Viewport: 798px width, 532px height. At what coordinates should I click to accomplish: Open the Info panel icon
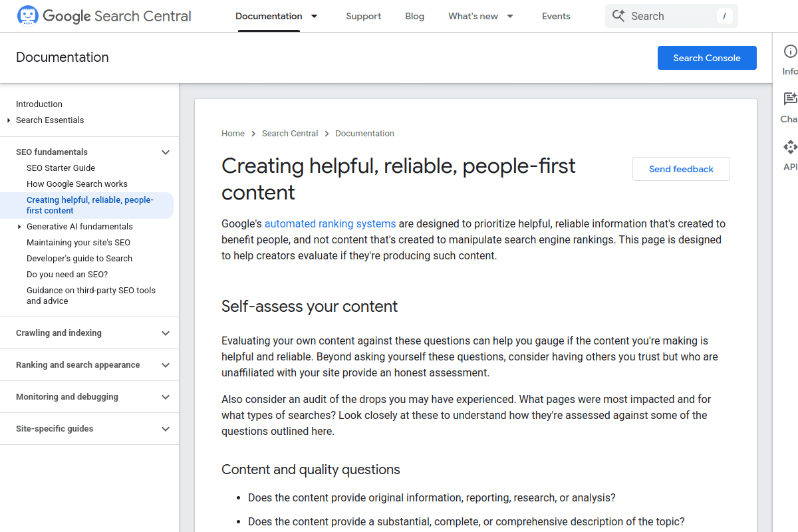point(790,51)
